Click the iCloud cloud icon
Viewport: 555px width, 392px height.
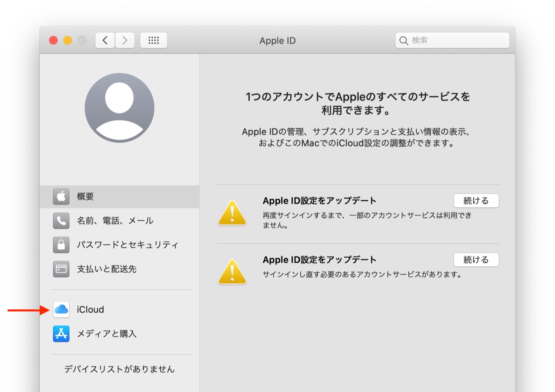tap(61, 310)
